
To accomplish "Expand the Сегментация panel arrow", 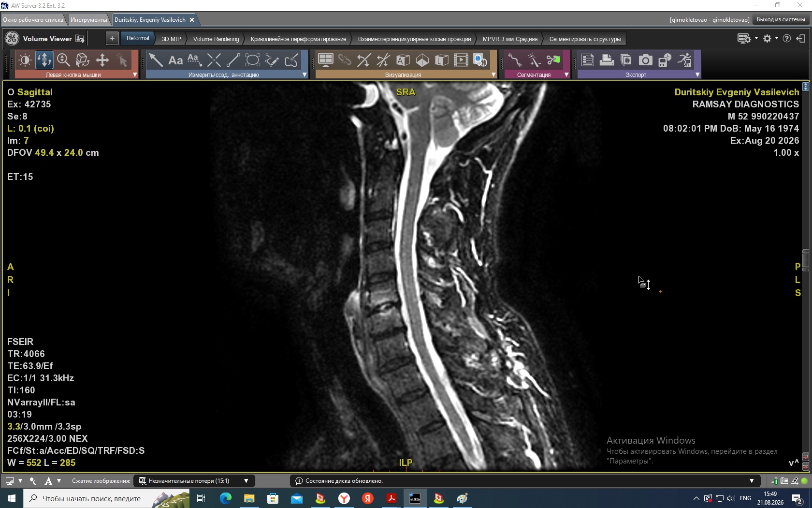I will 566,75.
